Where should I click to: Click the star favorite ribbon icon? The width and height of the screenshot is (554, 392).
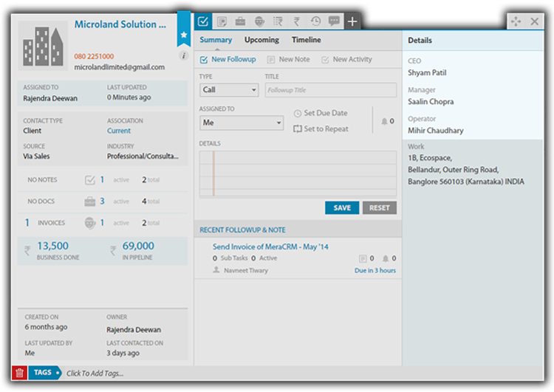point(183,33)
